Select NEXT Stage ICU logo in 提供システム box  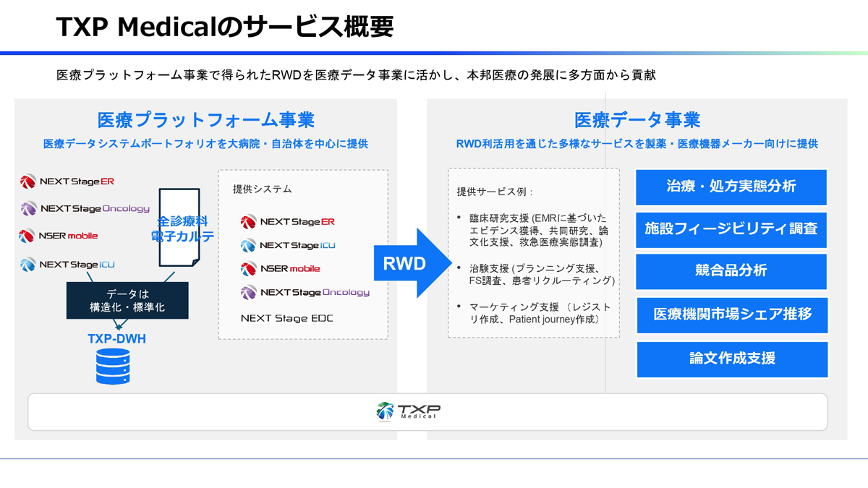288,246
